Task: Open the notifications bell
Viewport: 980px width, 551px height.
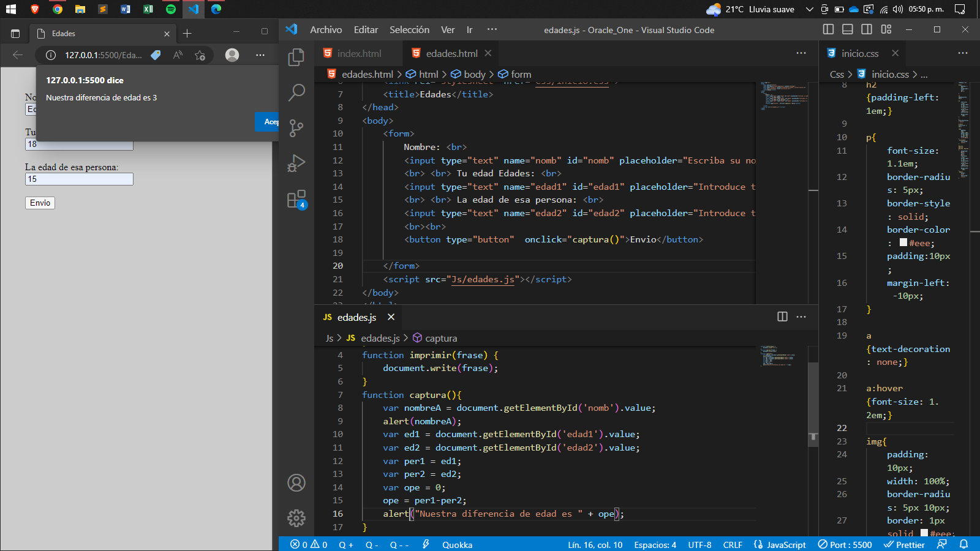Action: (x=963, y=544)
